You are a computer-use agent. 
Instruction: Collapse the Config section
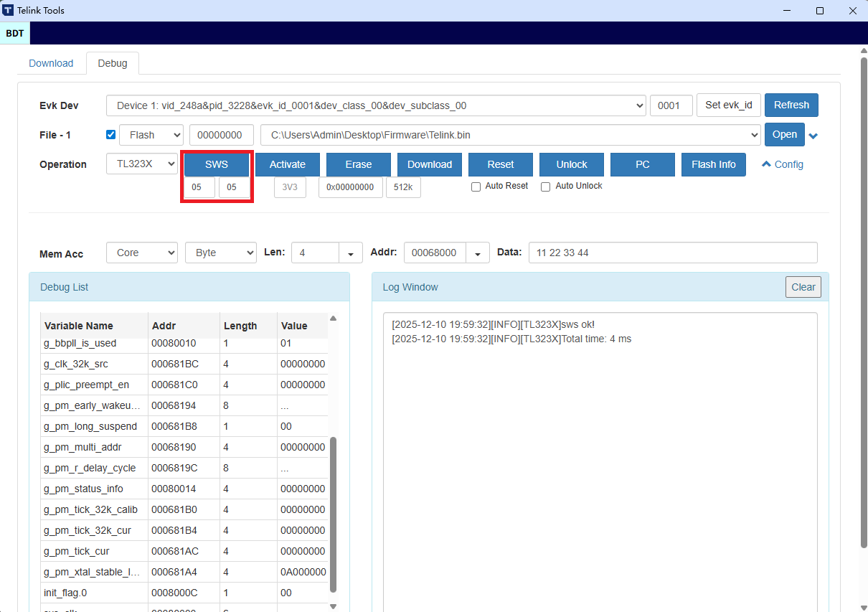[781, 164]
